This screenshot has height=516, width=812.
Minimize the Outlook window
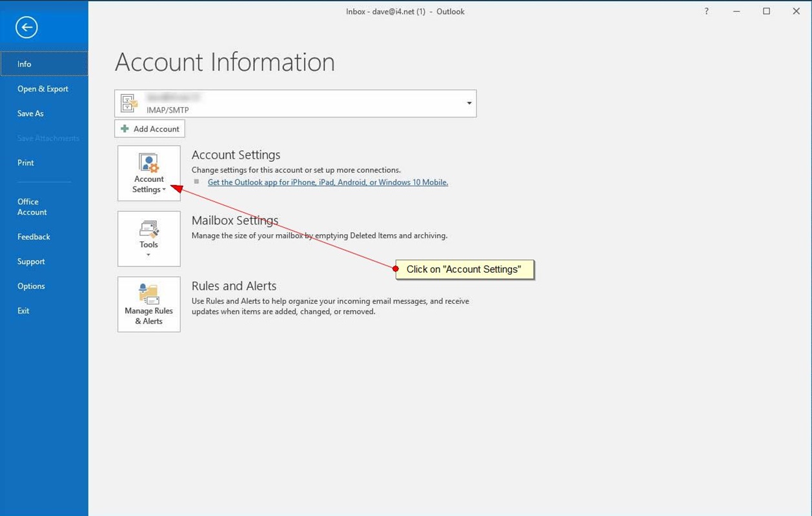pos(736,11)
